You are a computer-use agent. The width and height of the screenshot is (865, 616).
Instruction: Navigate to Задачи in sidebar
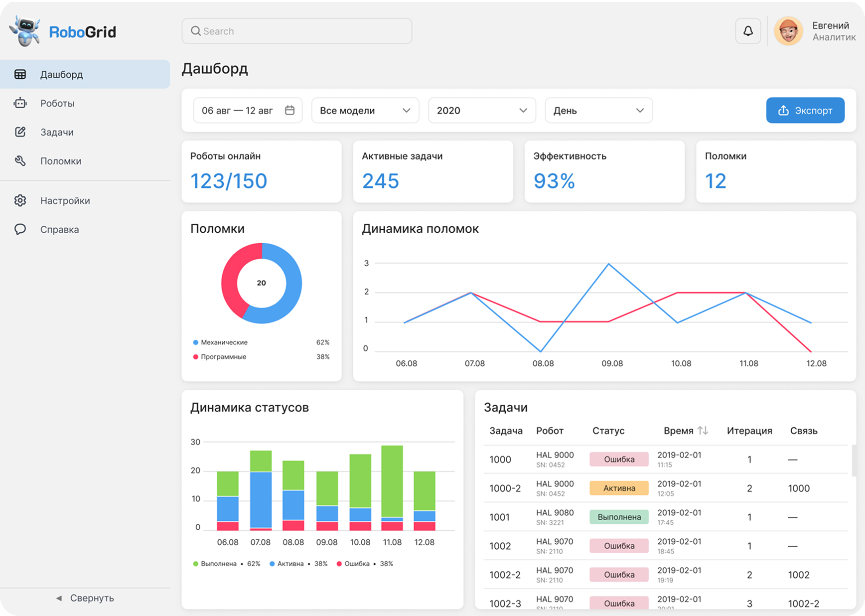coord(85,132)
